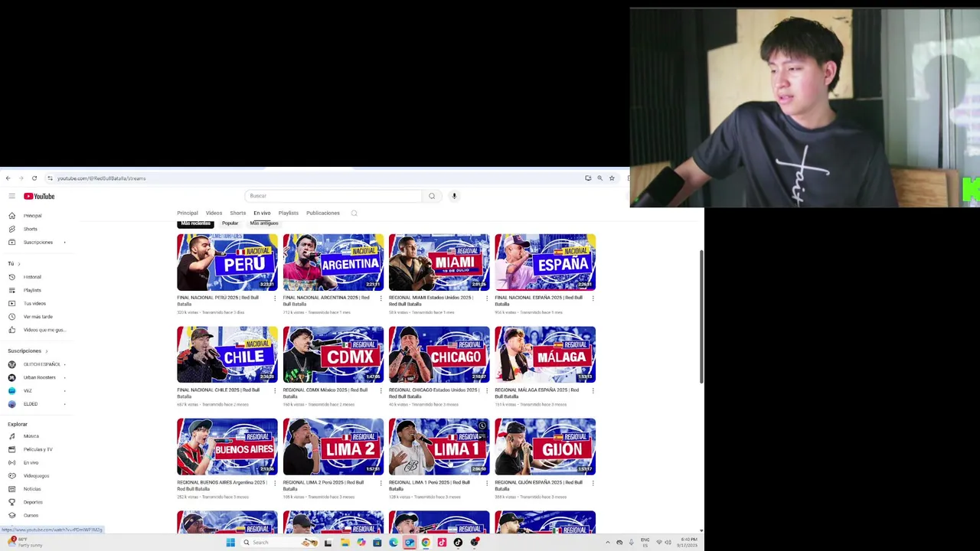Image resolution: width=980 pixels, height=551 pixels.
Task: Reload the page with the refresh icon
Action: pos(34,178)
